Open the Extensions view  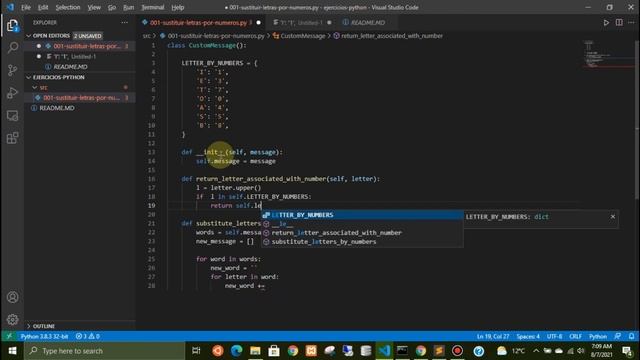[x=13, y=138]
